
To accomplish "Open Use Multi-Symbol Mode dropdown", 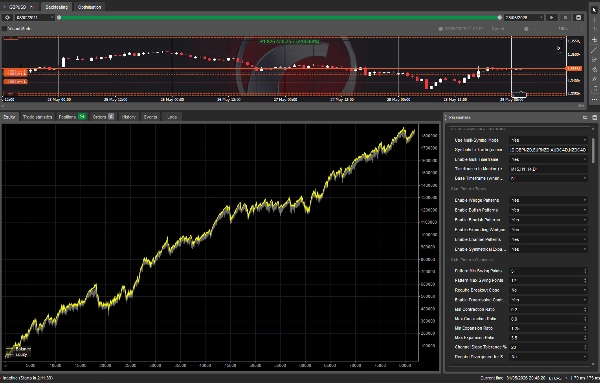I will tap(548, 140).
